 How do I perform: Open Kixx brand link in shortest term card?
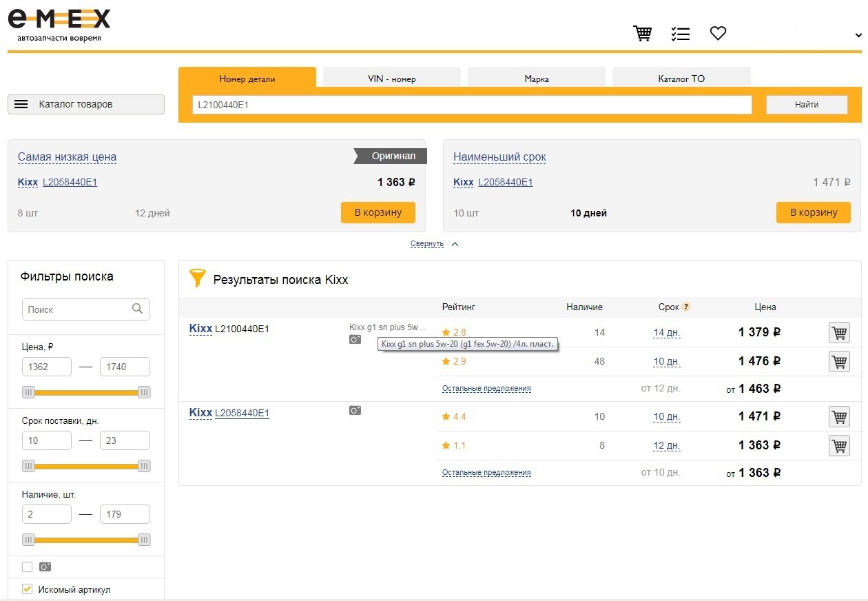(x=464, y=182)
